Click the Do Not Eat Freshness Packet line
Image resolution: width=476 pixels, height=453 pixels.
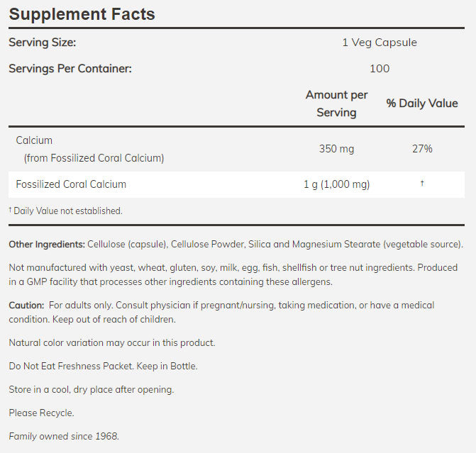tap(103, 366)
